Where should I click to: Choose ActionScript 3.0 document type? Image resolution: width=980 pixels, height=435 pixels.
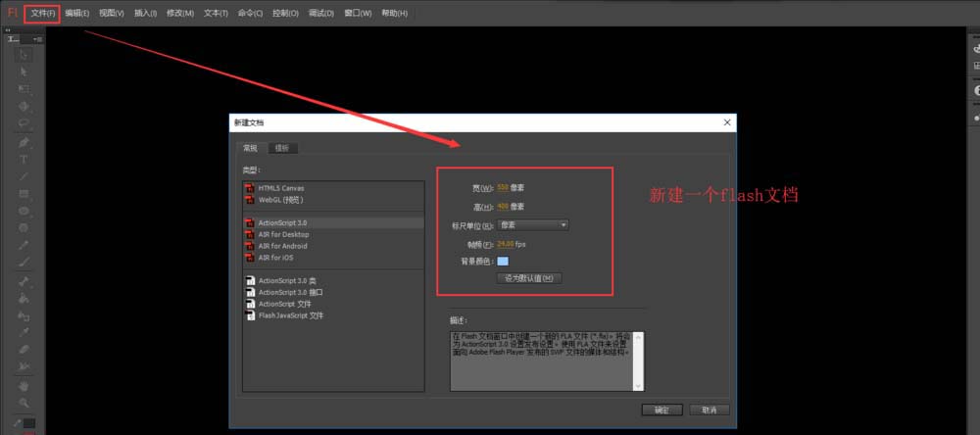pyautogui.click(x=333, y=222)
